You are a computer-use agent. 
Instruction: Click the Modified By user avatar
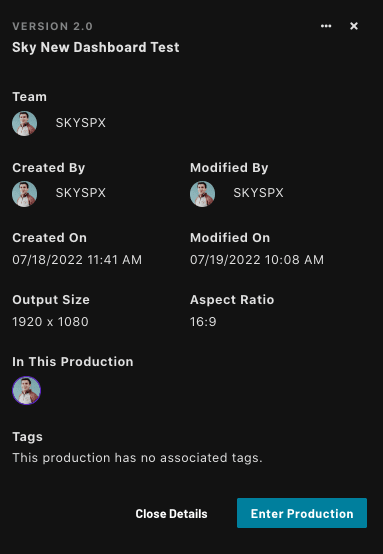[x=202, y=194]
